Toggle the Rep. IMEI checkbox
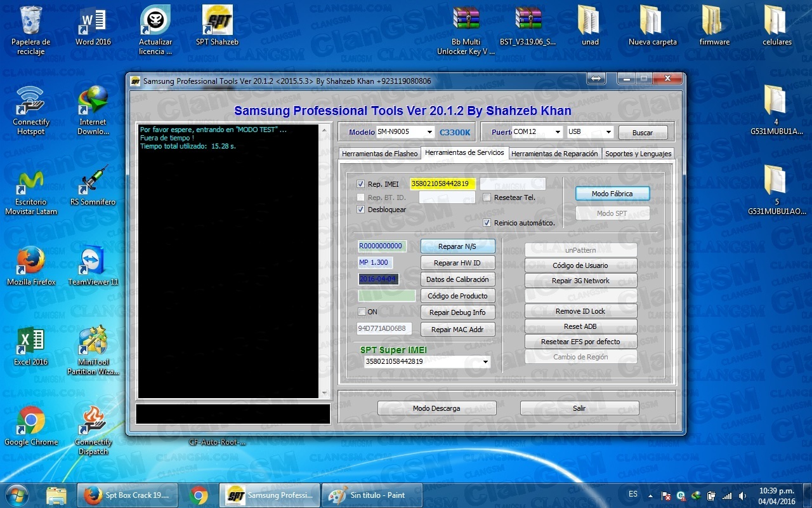812x508 pixels. click(360, 184)
